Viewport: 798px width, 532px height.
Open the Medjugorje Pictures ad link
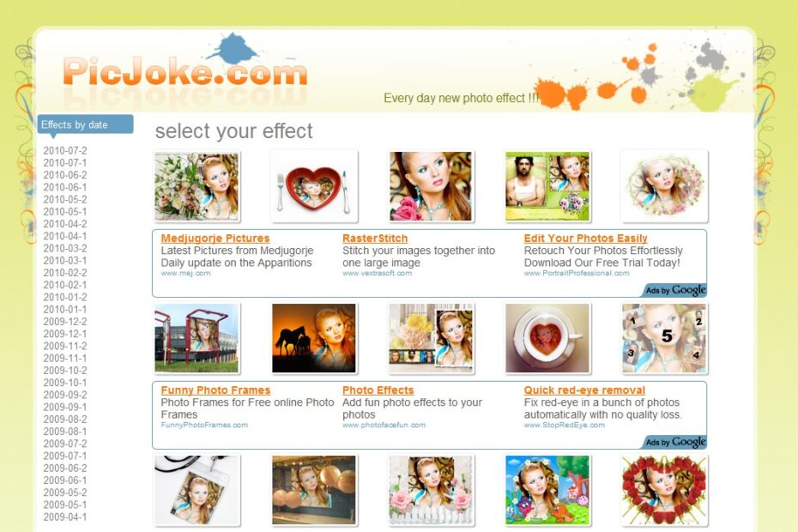(215, 239)
